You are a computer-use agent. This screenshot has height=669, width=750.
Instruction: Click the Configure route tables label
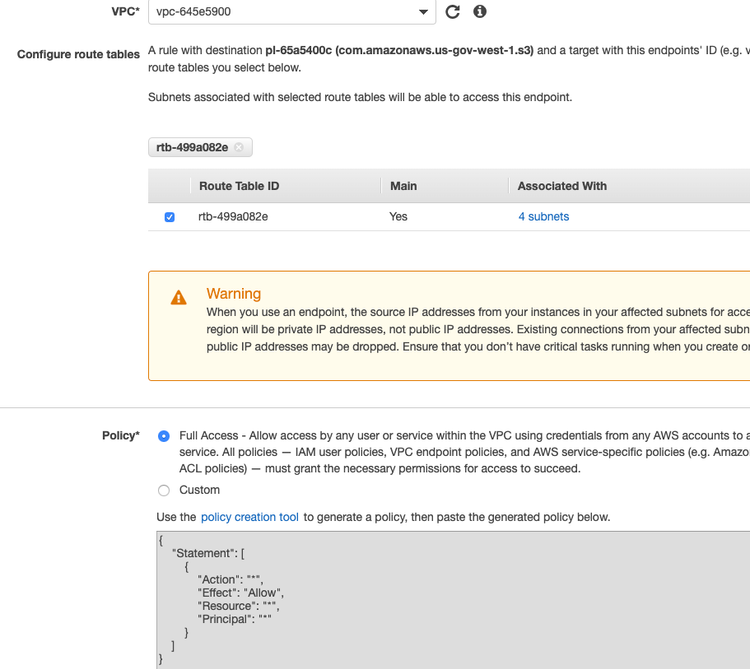pos(78,54)
